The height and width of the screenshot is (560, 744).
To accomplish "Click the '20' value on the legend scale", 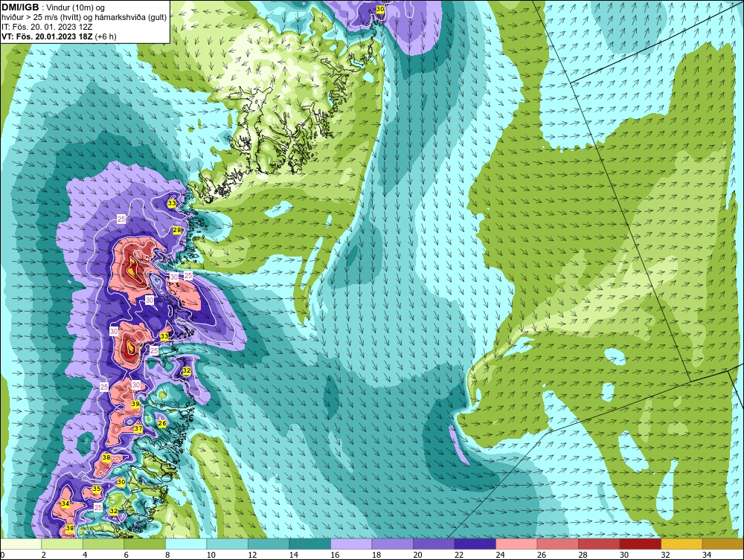I will (417, 555).
